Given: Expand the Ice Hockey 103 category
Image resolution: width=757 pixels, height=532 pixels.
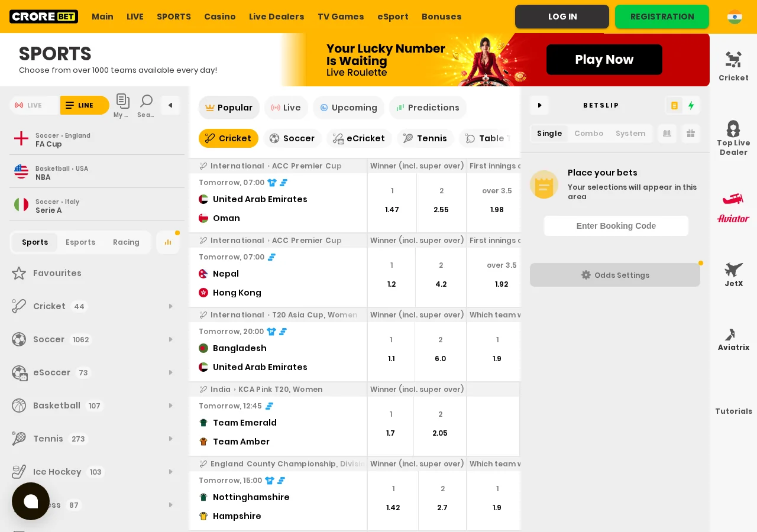Looking at the screenshot, I should coord(95,472).
